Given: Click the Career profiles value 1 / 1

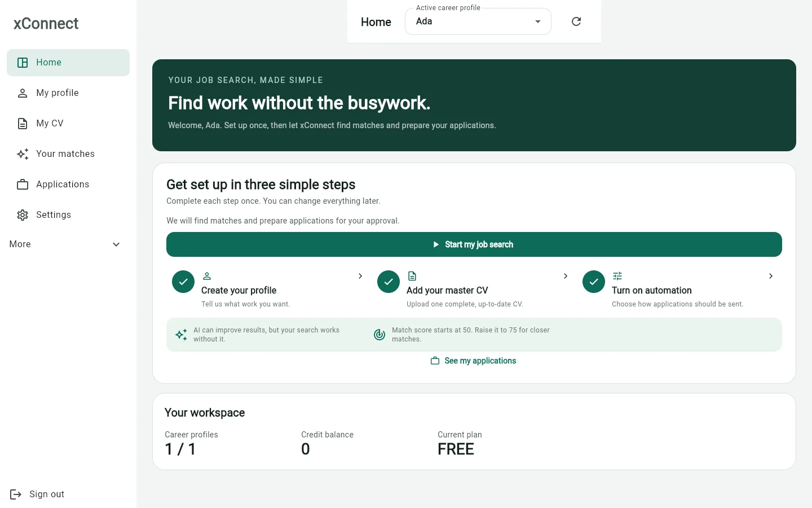Looking at the screenshot, I should 180,449.
